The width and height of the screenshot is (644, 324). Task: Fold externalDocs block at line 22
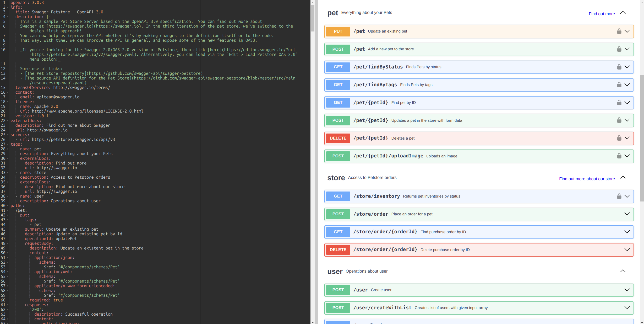8,121
